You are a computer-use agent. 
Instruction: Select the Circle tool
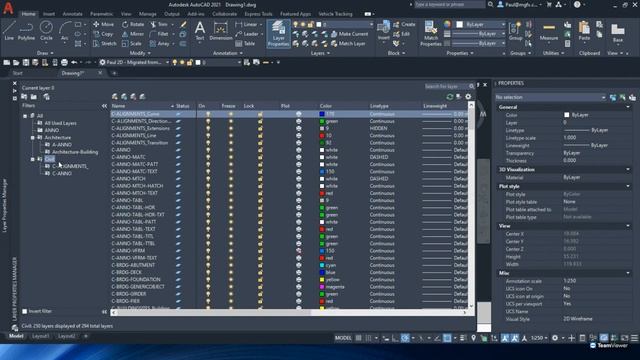click(x=46, y=31)
